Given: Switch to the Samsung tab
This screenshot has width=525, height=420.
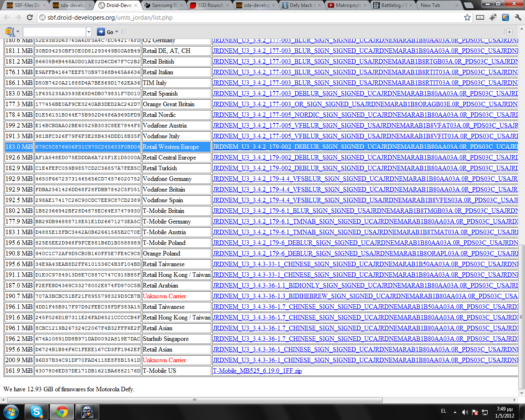Looking at the screenshot, I should [x=162, y=5].
